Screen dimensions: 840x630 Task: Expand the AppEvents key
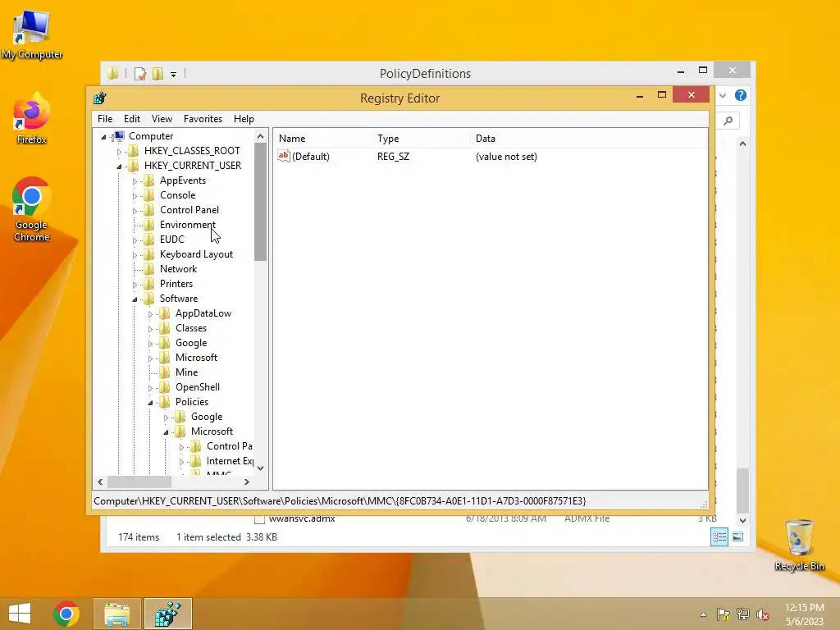135,181
